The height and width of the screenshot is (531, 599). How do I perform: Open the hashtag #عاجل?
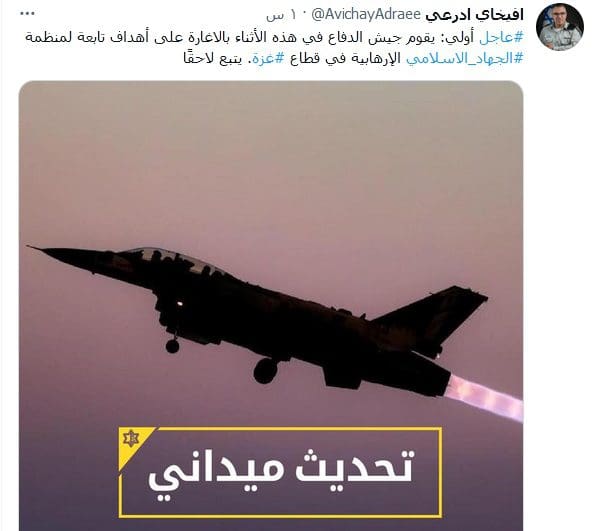click(501, 38)
